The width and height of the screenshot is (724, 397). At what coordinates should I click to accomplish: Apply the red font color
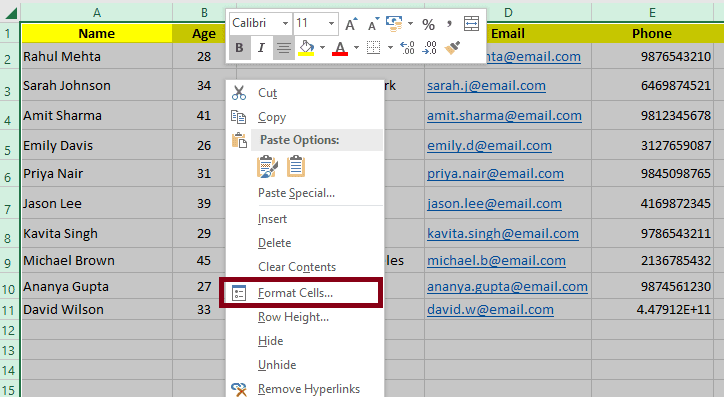(x=340, y=48)
